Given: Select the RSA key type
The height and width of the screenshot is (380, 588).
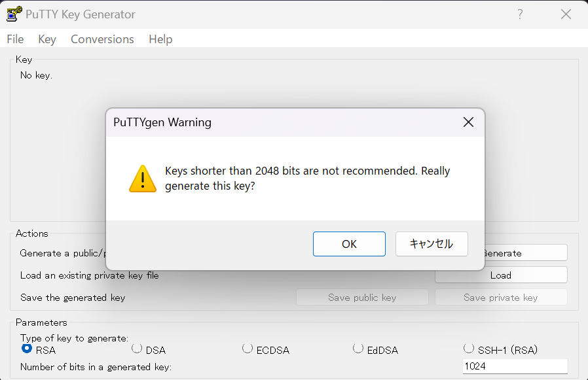Looking at the screenshot, I should tap(27, 349).
